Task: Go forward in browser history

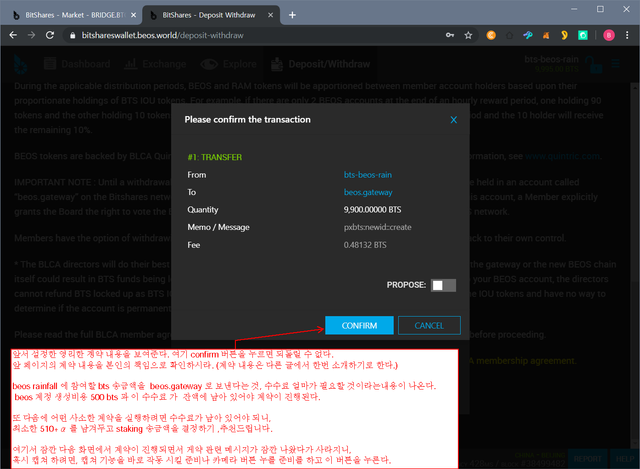Action: coord(31,35)
